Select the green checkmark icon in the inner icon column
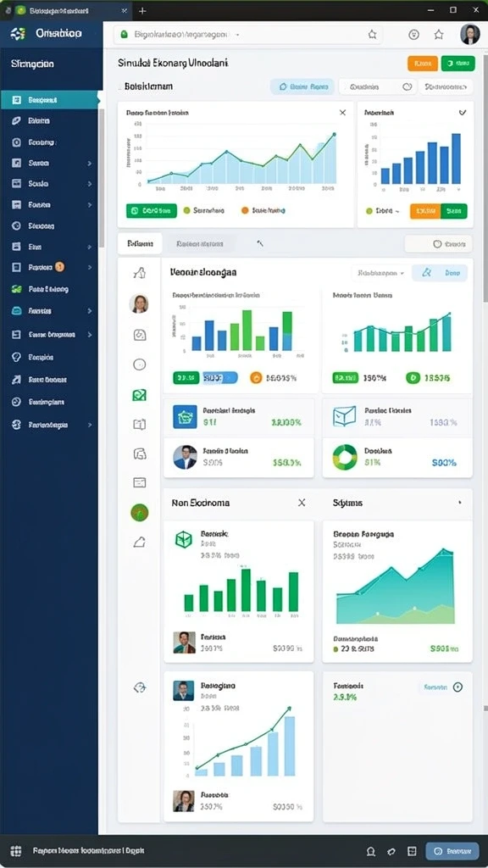 [140, 395]
